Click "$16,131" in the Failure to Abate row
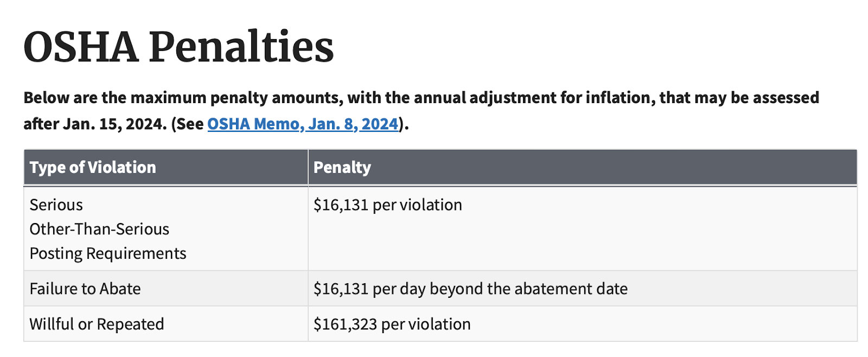Viewport: 868px width, 357px height. coord(341,289)
